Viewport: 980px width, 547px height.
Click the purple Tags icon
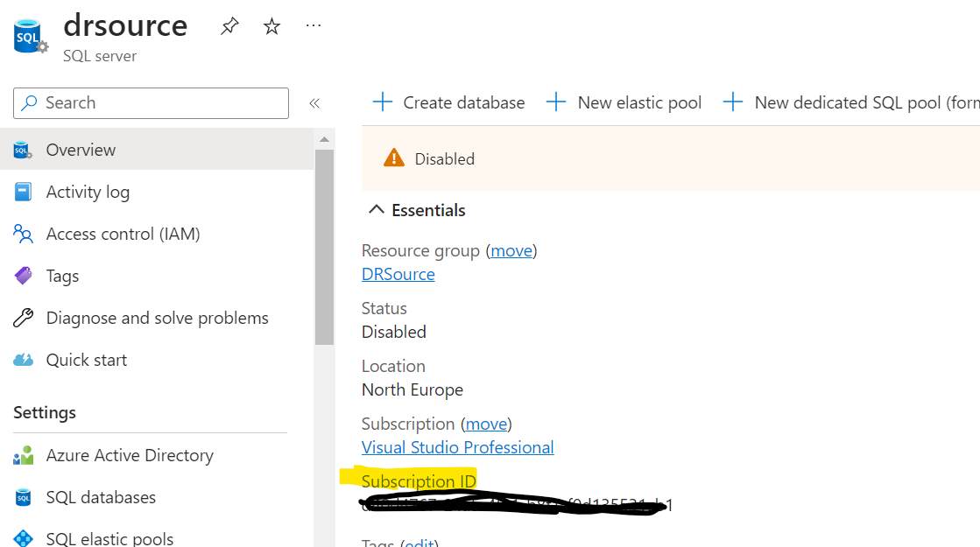tap(23, 276)
